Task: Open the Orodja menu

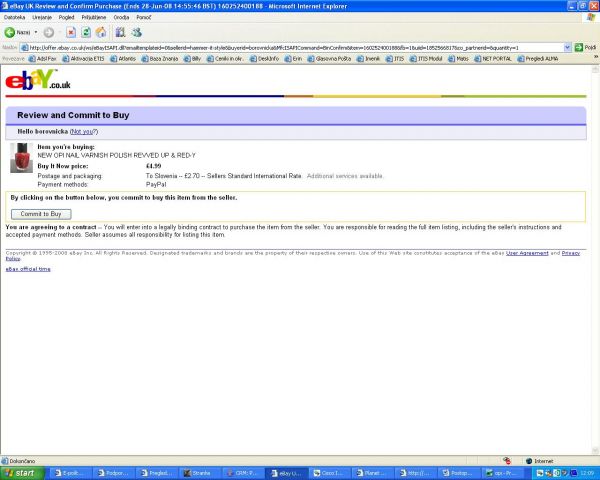Action: tap(121, 17)
